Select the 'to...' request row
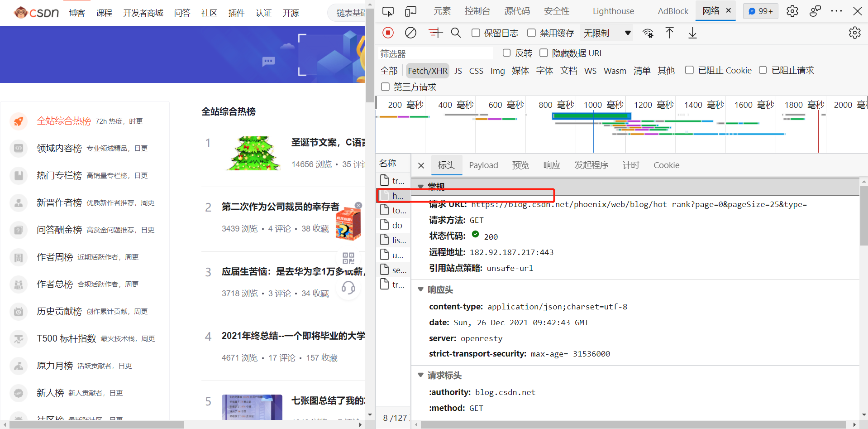The image size is (868, 429). click(393, 210)
